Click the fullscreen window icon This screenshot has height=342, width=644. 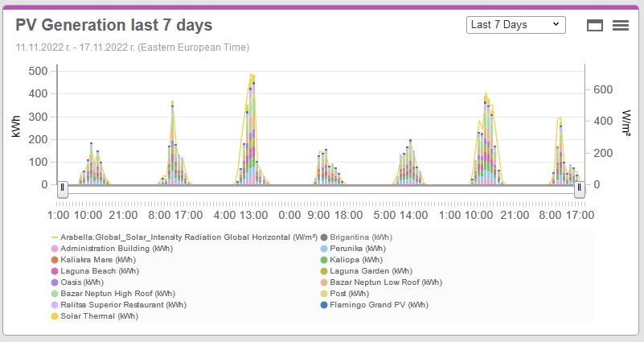point(595,25)
